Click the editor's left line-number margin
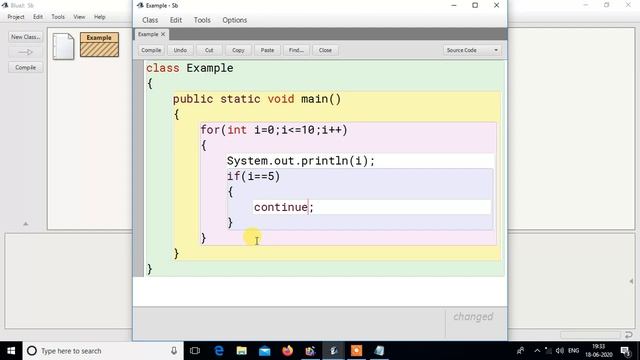The image size is (640, 360). click(138, 168)
